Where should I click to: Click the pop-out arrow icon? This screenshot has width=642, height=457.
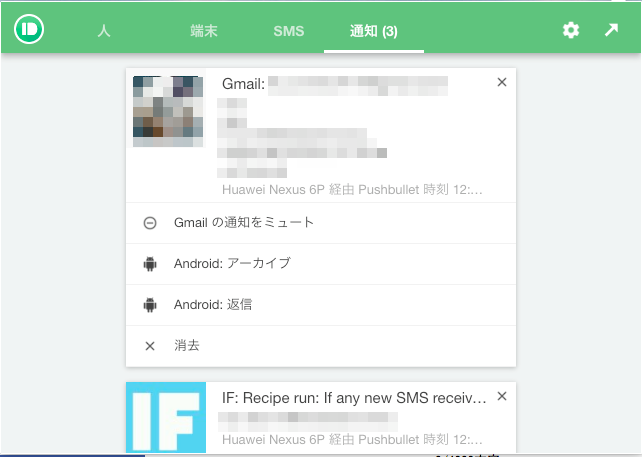pos(611,30)
